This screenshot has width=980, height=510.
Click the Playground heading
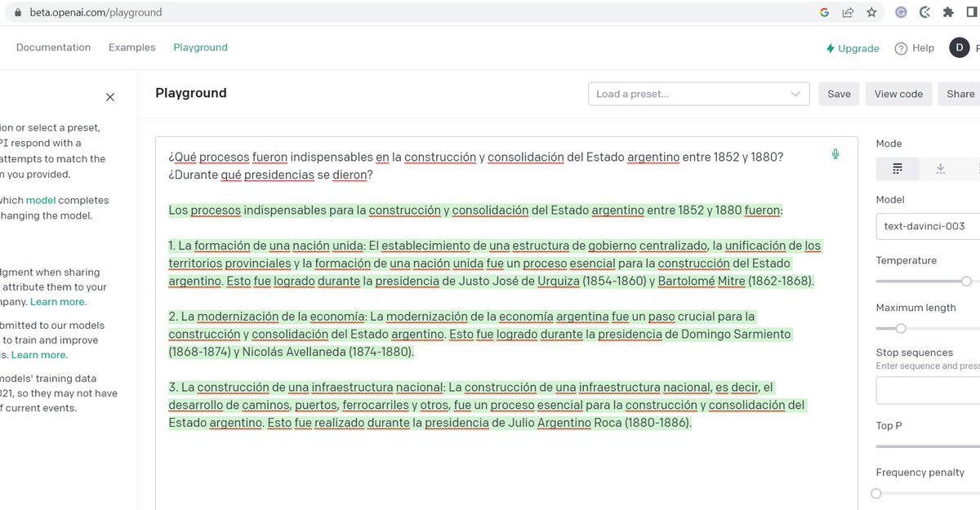pyautogui.click(x=191, y=93)
